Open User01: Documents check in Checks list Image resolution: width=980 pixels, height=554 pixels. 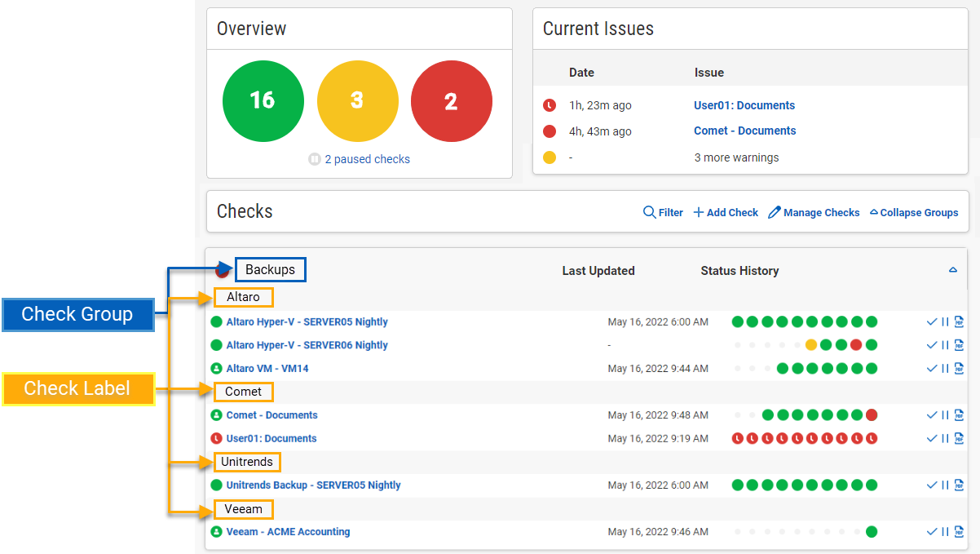pyautogui.click(x=271, y=438)
